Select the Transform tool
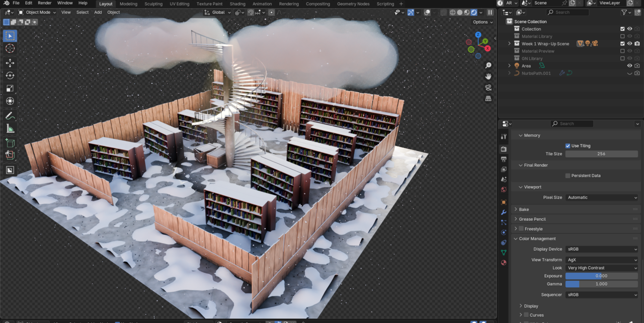The image size is (644, 323). (x=10, y=101)
